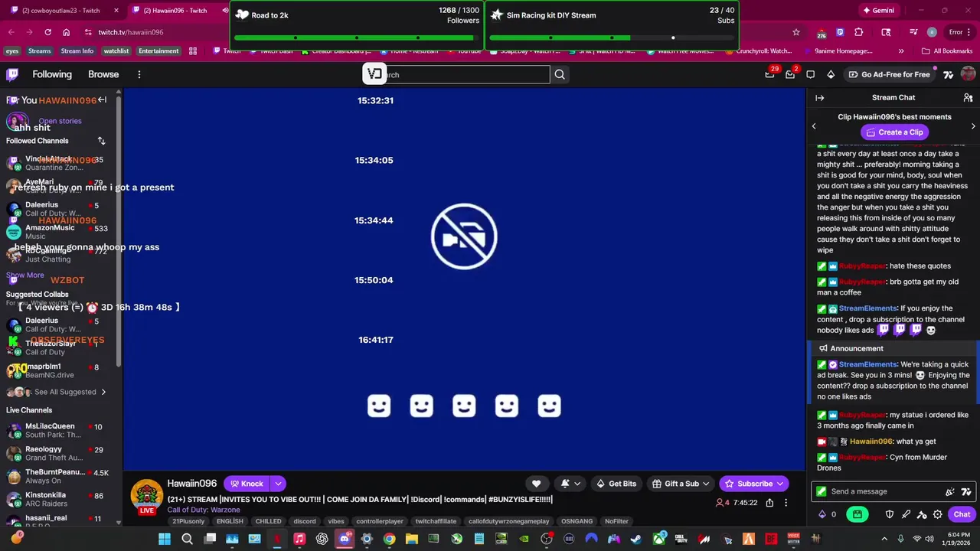
Task: Click the CHILLED stream tag
Action: (x=268, y=521)
